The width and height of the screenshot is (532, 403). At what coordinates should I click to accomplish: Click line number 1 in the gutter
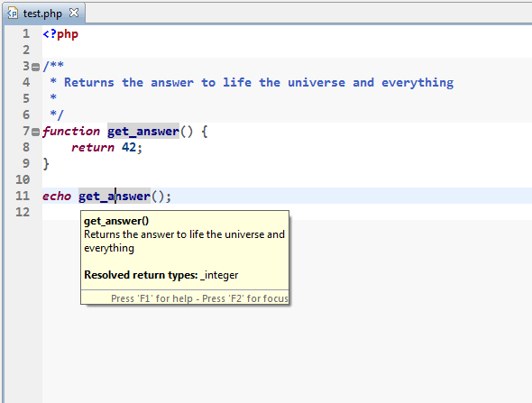tap(26, 33)
